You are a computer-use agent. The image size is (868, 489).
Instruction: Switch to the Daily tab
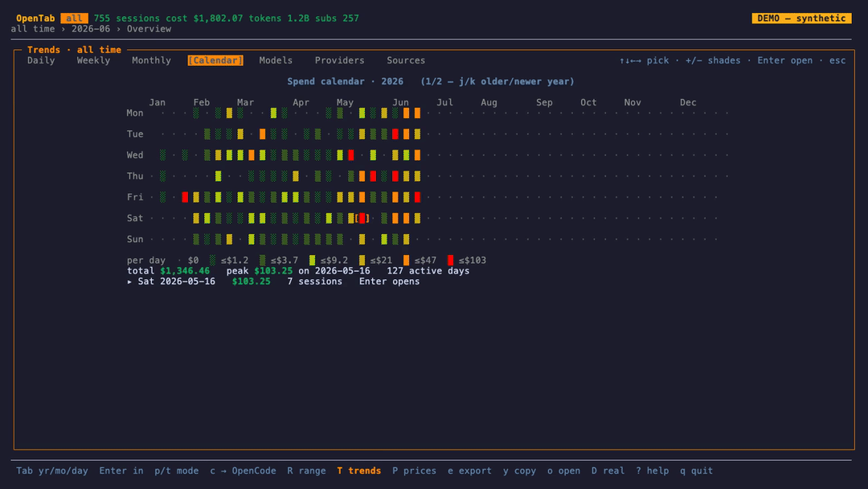pos(41,60)
